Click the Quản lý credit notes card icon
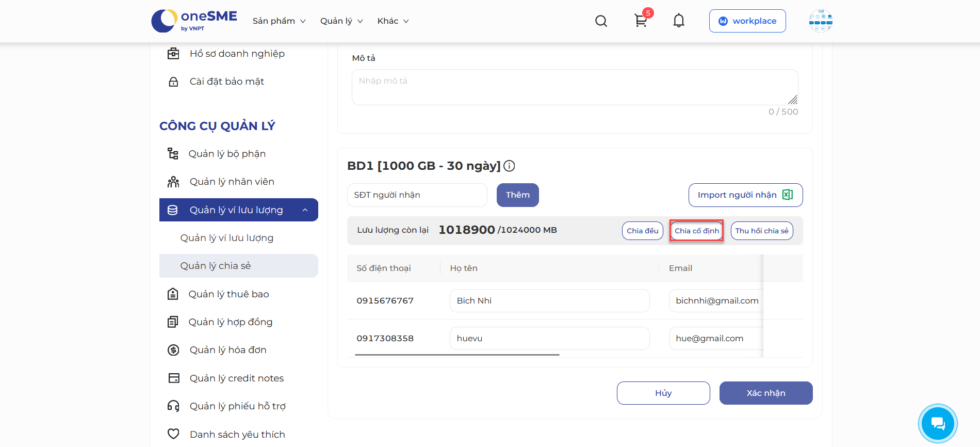The image size is (980, 447). point(174,378)
